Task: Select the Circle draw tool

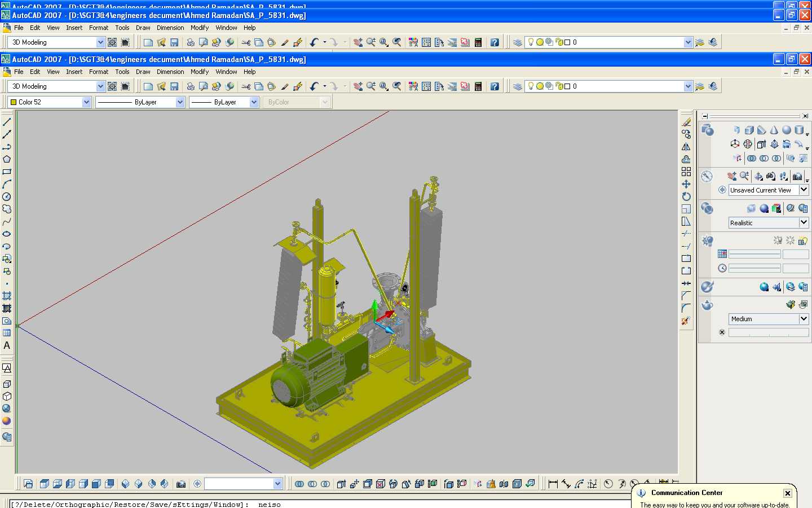Action: (x=7, y=196)
